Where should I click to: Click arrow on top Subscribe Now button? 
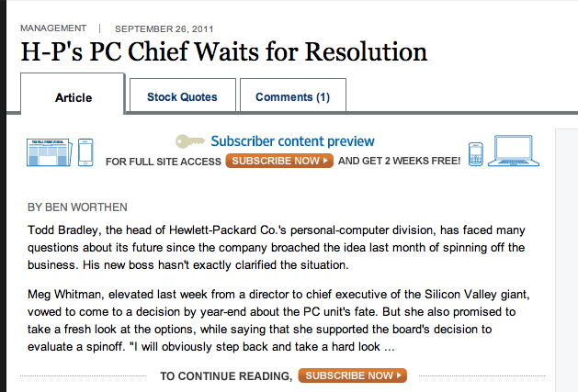pyautogui.click(x=325, y=161)
